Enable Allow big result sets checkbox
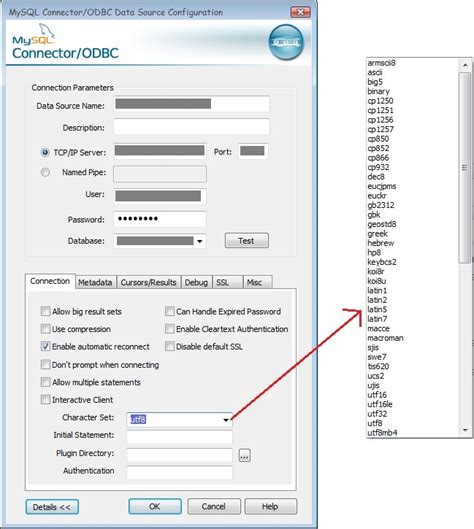 tap(46, 311)
